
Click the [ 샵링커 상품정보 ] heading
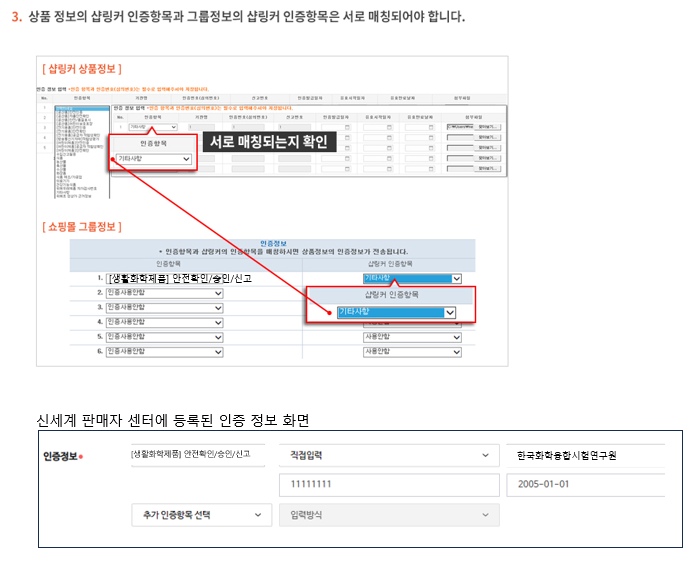(x=82, y=69)
